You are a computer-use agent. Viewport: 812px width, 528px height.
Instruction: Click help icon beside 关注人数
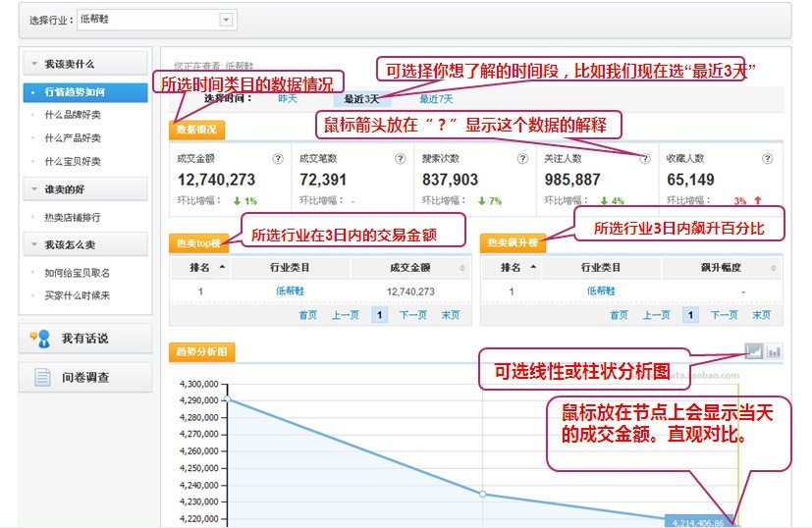tap(645, 159)
